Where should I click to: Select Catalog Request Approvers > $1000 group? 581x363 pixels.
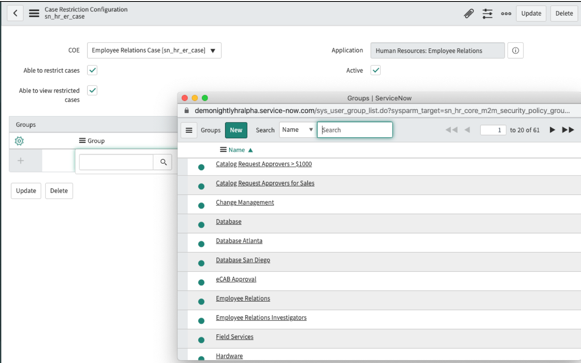pyautogui.click(x=264, y=164)
